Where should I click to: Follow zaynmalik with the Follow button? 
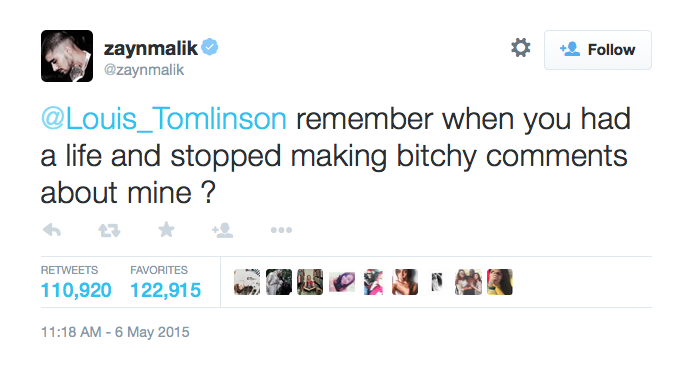[598, 50]
